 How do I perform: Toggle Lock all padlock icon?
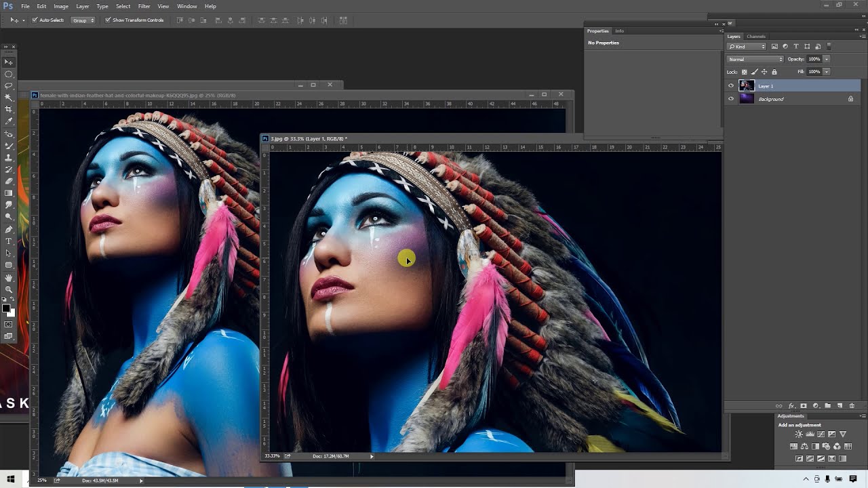pyautogui.click(x=774, y=72)
